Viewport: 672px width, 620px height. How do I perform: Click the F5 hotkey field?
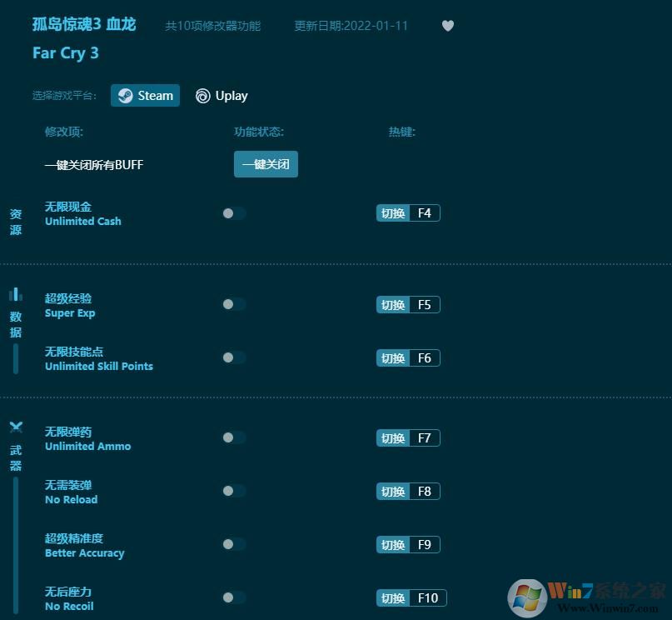425,305
